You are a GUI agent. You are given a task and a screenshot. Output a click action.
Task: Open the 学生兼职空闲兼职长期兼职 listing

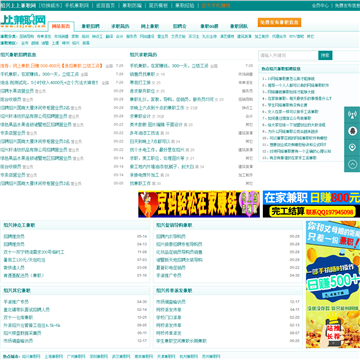coord(181,341)
